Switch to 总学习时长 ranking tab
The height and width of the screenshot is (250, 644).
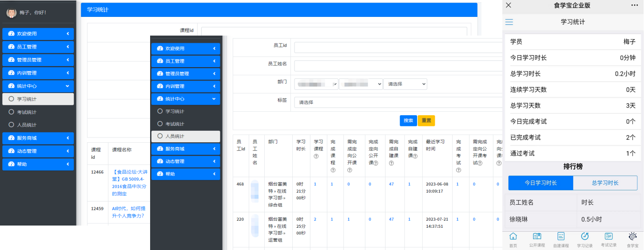click(x=605, y=183)
